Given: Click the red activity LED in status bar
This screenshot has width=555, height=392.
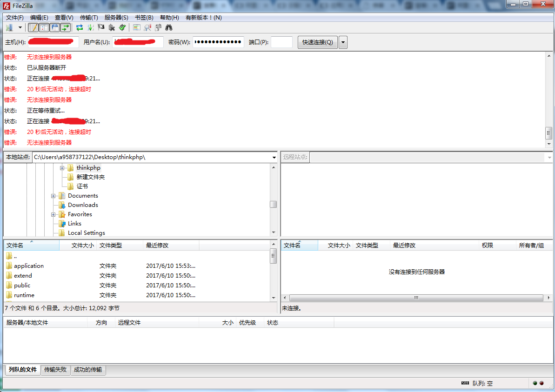Looking at the screenshot, I should tap(542, 383).
